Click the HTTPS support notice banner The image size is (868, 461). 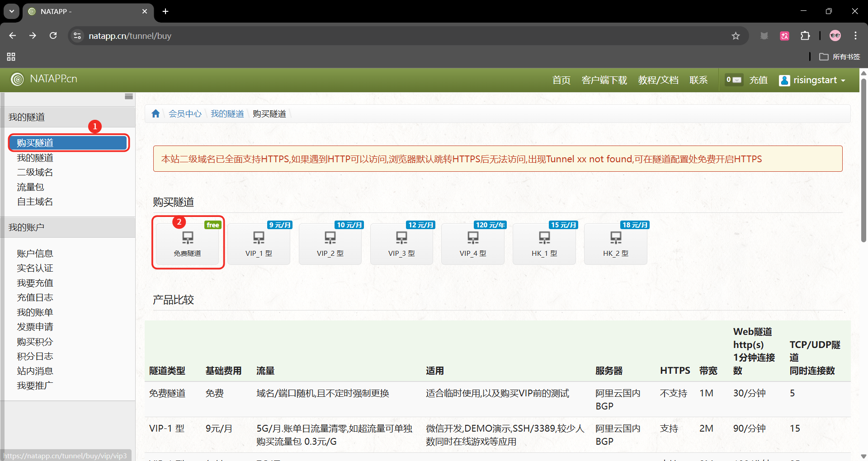pyautogui.click(x=498, y=159)
